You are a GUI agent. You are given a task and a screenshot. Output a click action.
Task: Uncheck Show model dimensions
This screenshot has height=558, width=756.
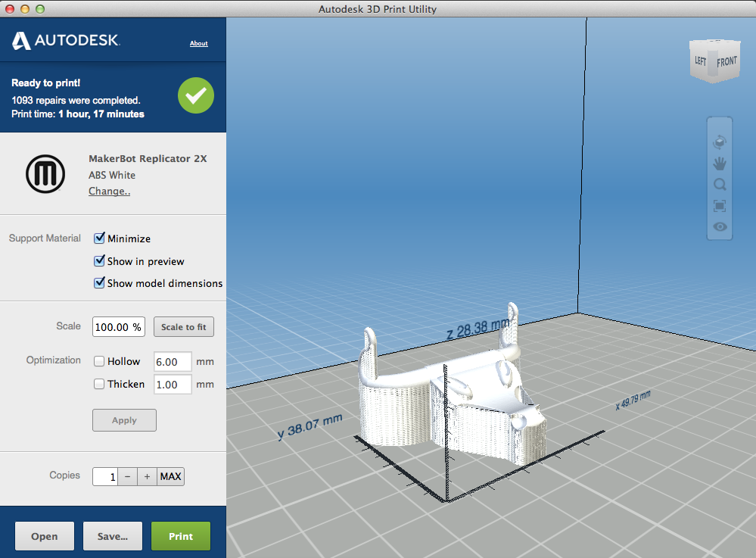pyautogui.click(x=99, y=283)
